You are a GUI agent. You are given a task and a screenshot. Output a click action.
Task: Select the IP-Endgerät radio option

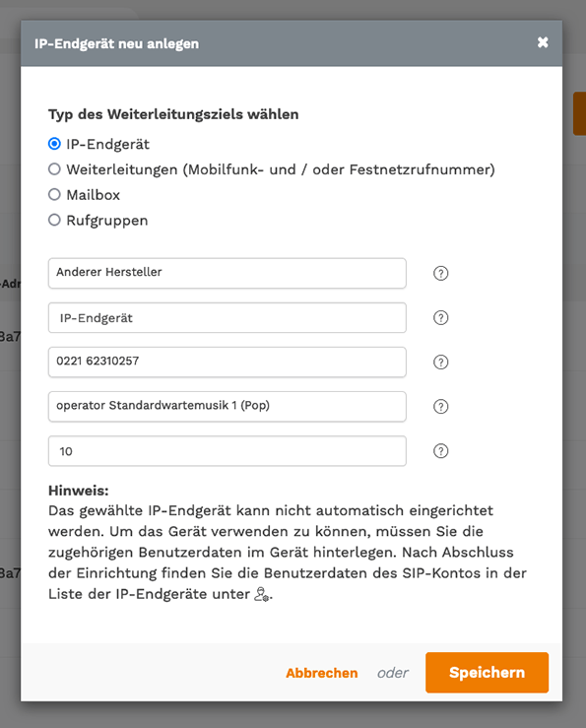pyautogui.click(x=54, y=144)
